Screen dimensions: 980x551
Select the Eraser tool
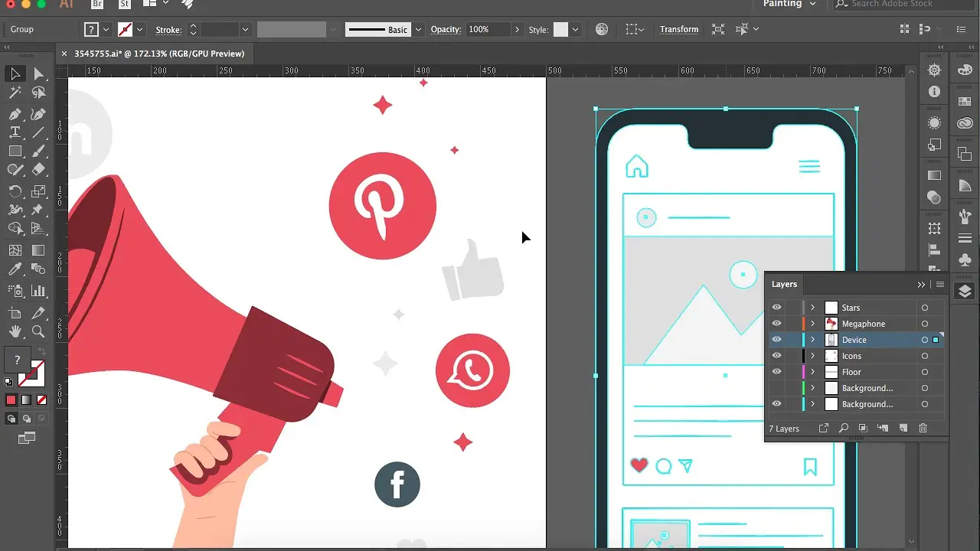point(38,168)
